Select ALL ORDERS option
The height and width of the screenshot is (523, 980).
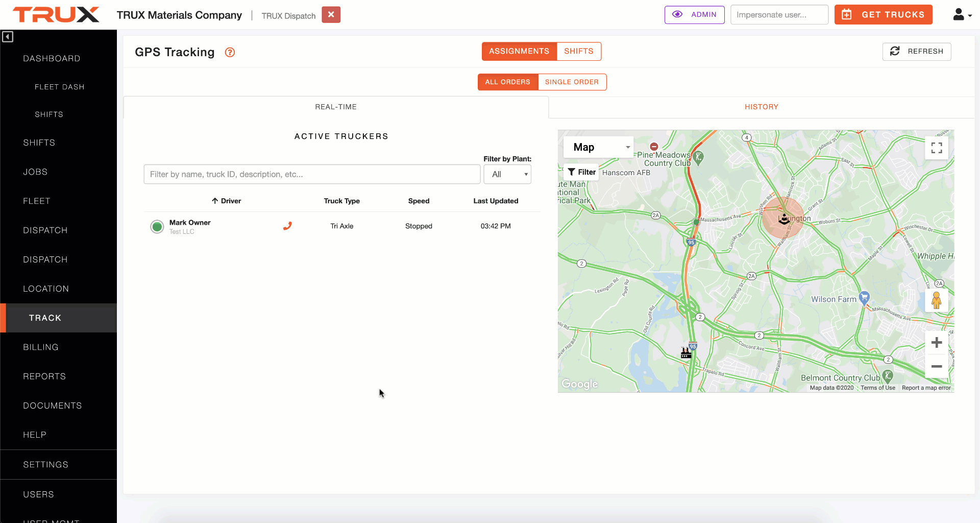pyautogui.click(x=508, y=82)
